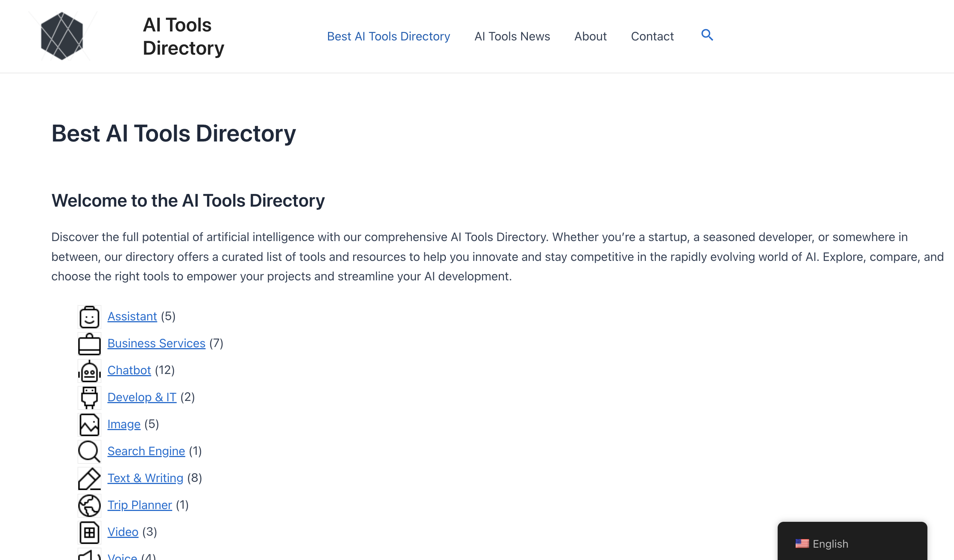Open the Voice category at page bottom
This screenshot has height=560, width=954.
(x=122, y=557)
